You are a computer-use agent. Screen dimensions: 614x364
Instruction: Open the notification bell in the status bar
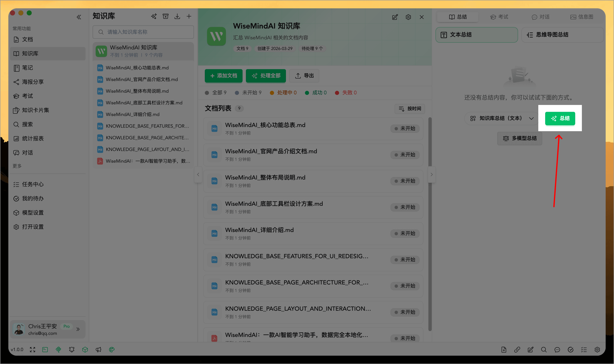click(x=72, y=350)
